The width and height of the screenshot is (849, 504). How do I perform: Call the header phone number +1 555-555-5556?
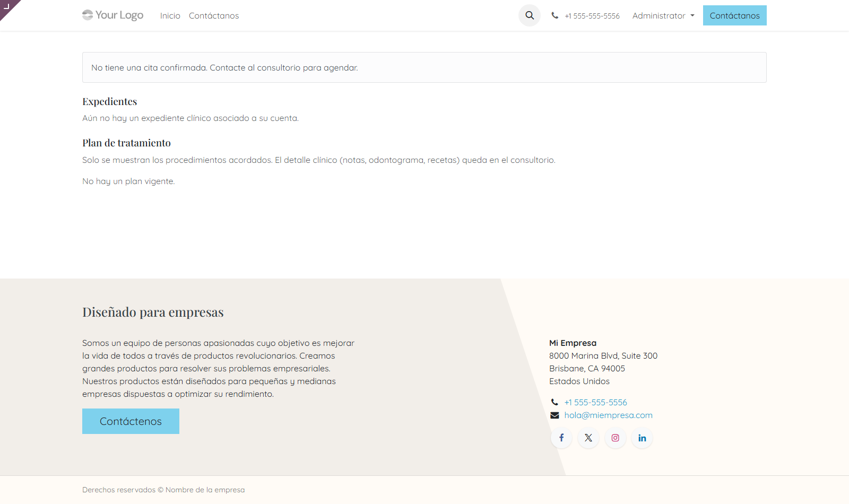[x=592, y=16]
